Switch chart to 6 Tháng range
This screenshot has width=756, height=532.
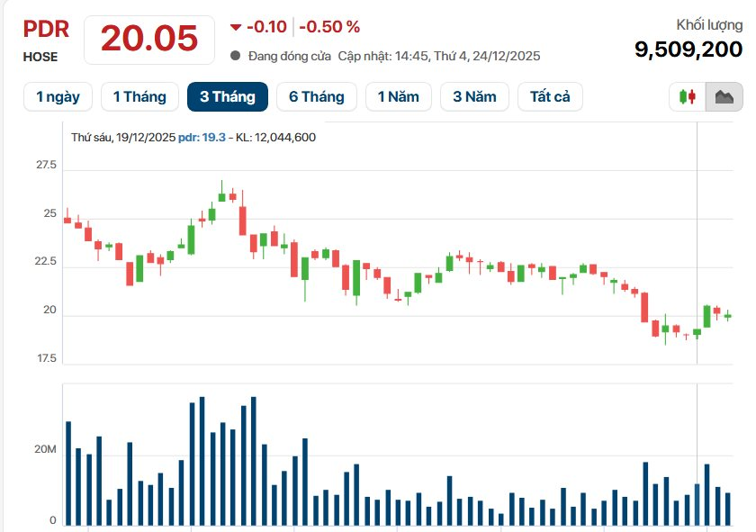[x=316, y=96]
